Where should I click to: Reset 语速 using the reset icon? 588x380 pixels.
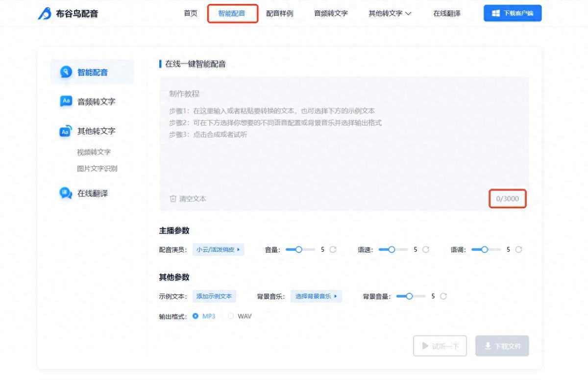(426, 250)
